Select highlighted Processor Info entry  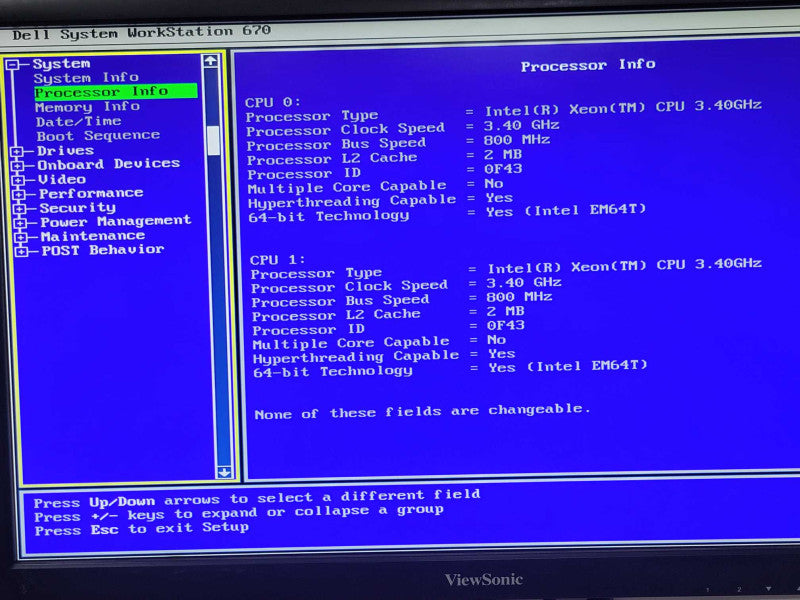pos(116,92)
